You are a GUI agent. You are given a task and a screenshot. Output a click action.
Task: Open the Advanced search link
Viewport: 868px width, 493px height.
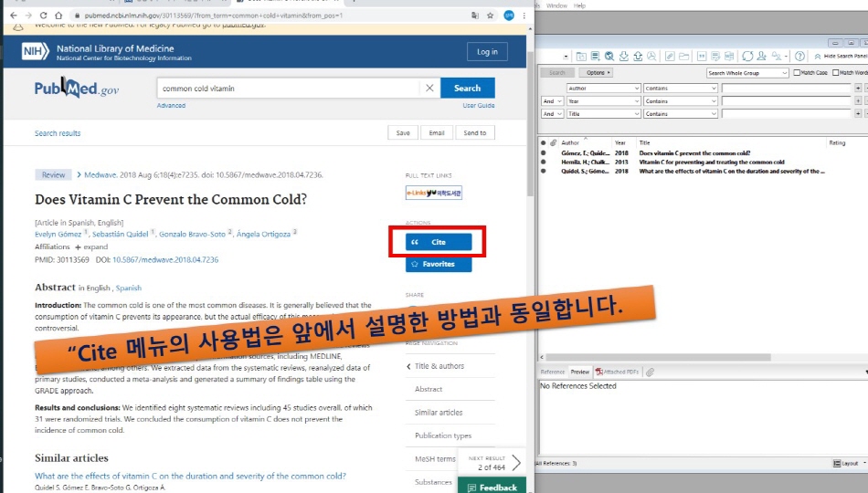click(171, 105)
